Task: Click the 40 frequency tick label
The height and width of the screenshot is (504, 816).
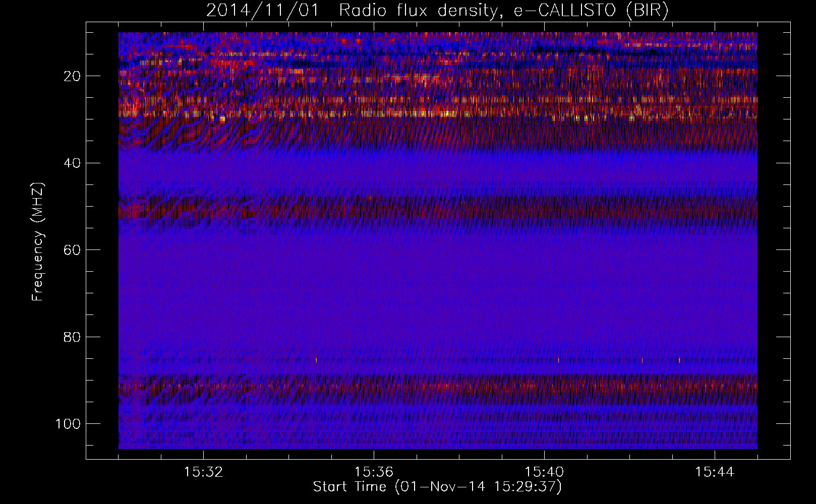Action: (x=73, y=163)
